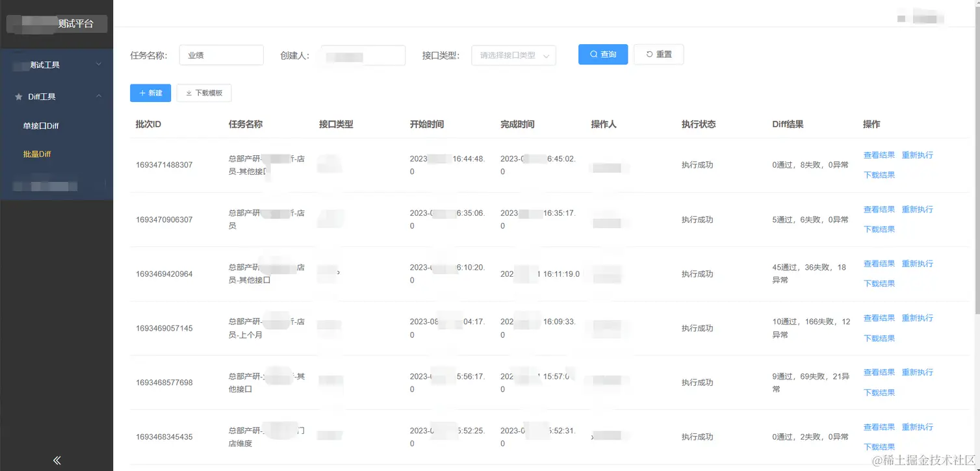Select the batch ID 1693469057145 cell

pos(164,329)
